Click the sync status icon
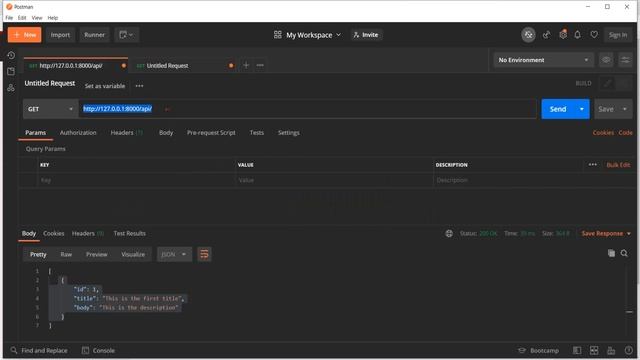640x360 pixels. [528, 35]
